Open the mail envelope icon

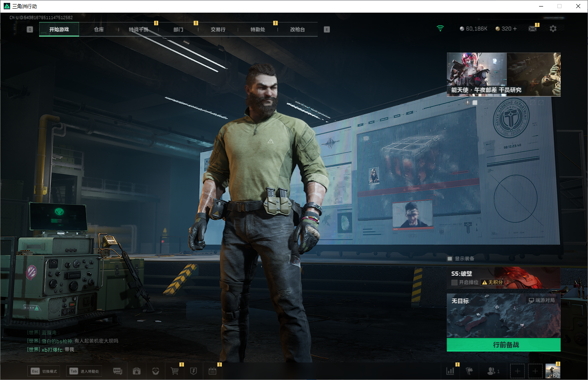[x=533, y=29]
